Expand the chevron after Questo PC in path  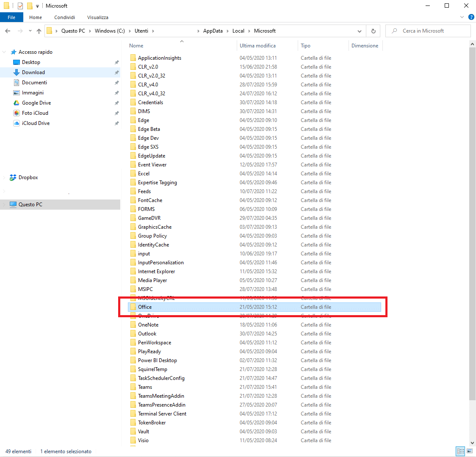point(90,31)
